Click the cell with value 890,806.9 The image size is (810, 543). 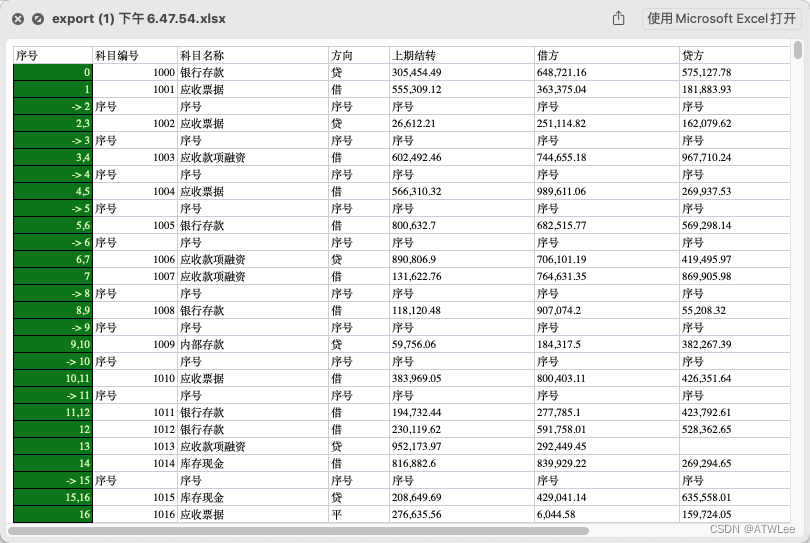pyautogui.click(x=461, y=259)
